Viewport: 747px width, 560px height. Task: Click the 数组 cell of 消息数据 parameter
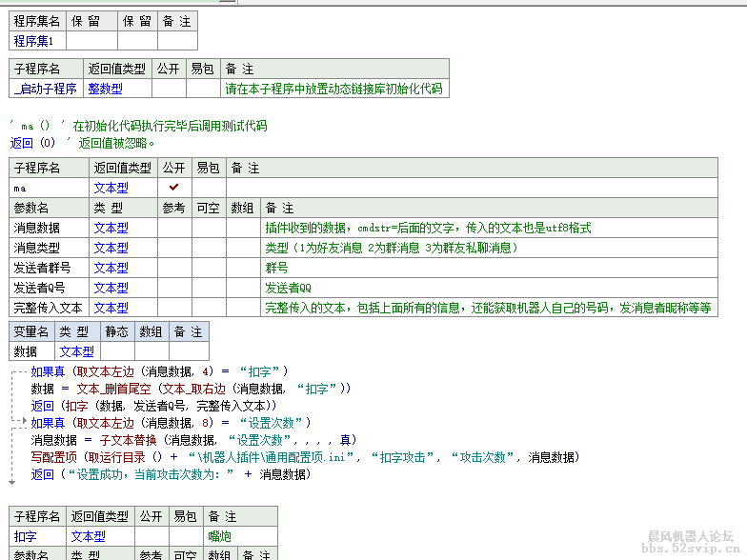point(243,228)
